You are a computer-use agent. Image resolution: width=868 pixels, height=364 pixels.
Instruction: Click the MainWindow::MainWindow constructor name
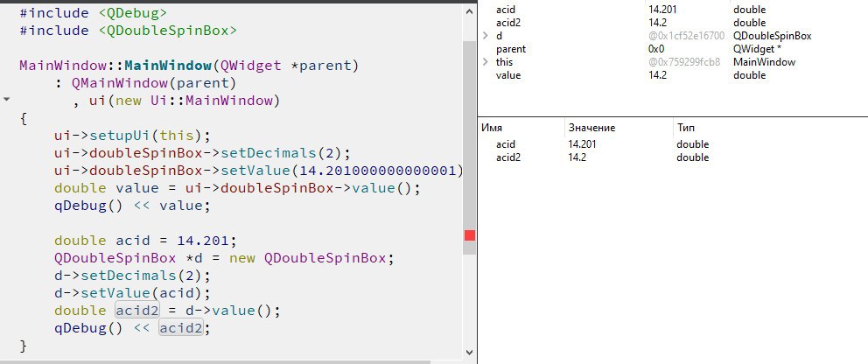(x=168, y=66)
